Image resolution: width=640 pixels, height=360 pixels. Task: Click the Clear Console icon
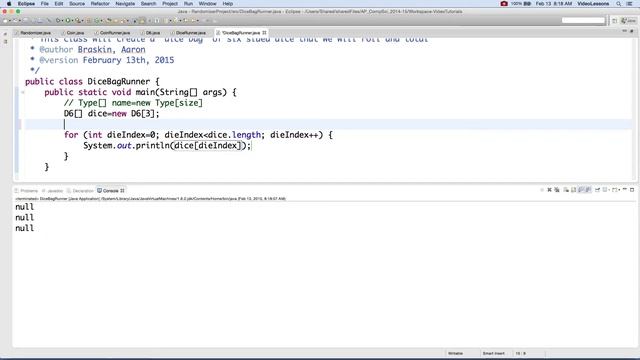click(x=566, y=190)
